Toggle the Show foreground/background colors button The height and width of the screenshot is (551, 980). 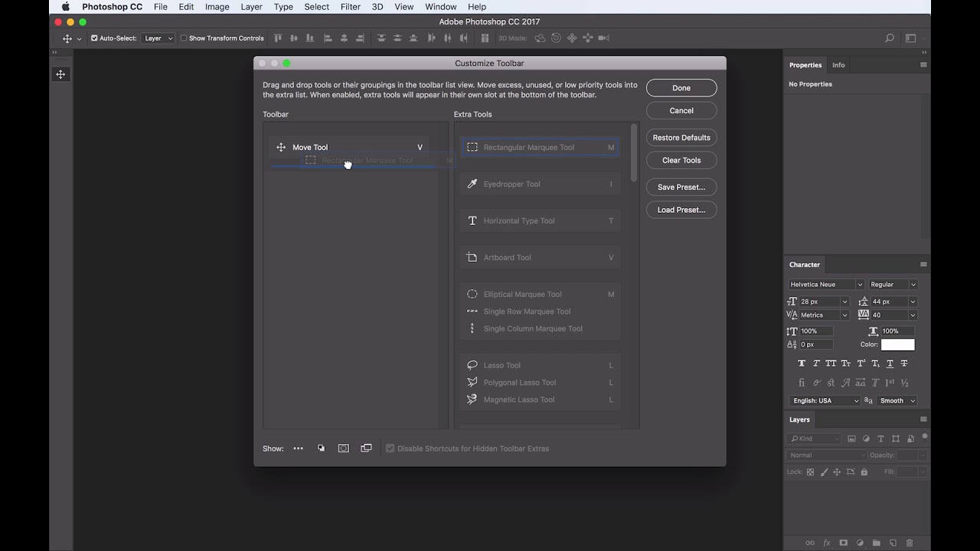click(x=321, y=448)
